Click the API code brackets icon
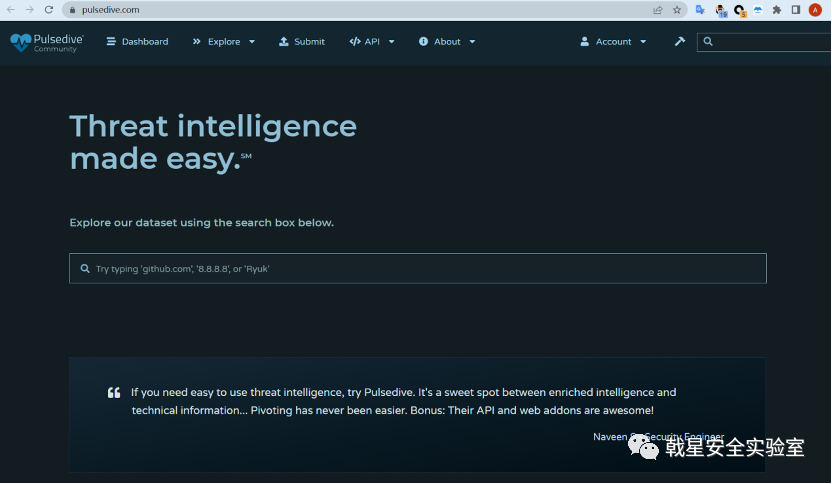The height and width of the screenshot is (484, 832). (355, 41)
